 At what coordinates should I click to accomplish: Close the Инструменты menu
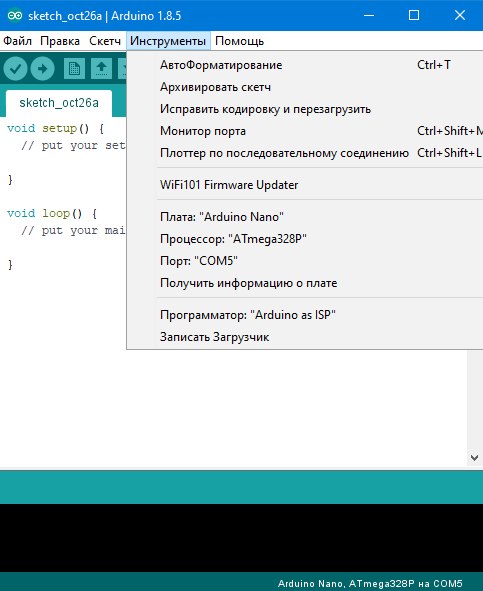point(168,41)
